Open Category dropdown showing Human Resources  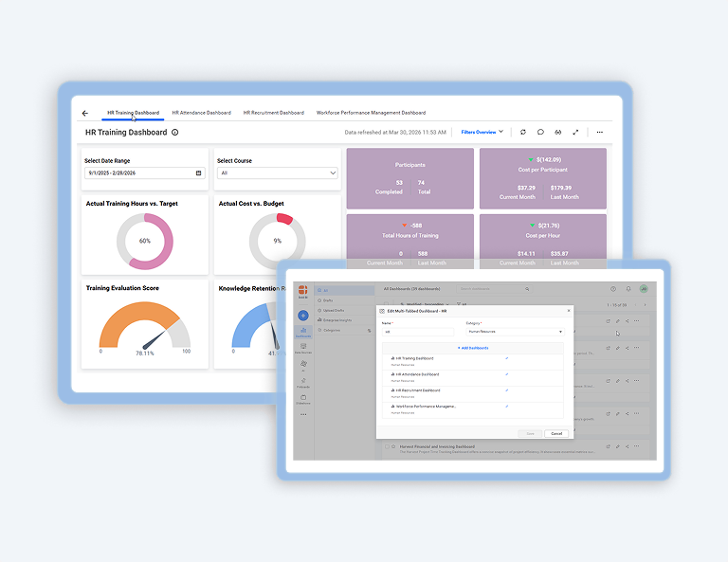(x=515, y=332)
